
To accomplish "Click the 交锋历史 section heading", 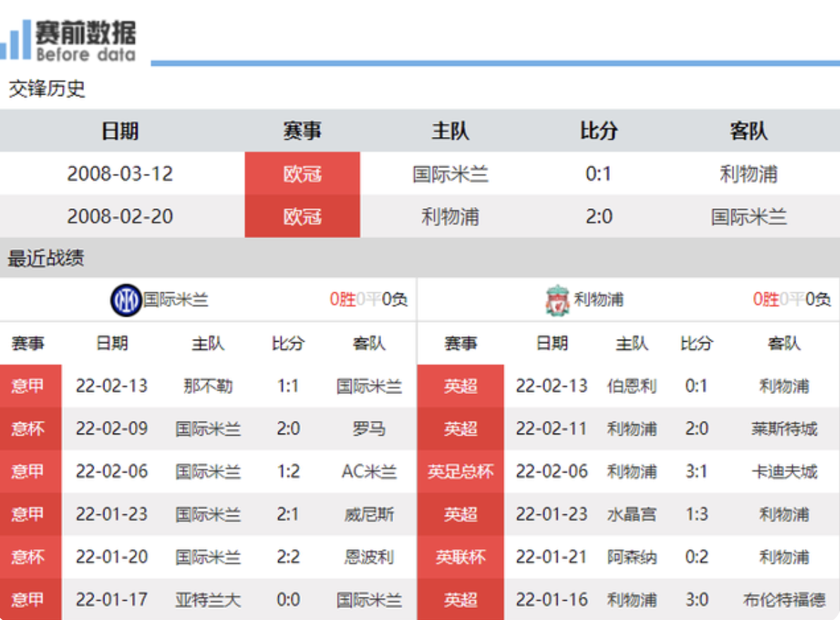I will tap(47, 89).
